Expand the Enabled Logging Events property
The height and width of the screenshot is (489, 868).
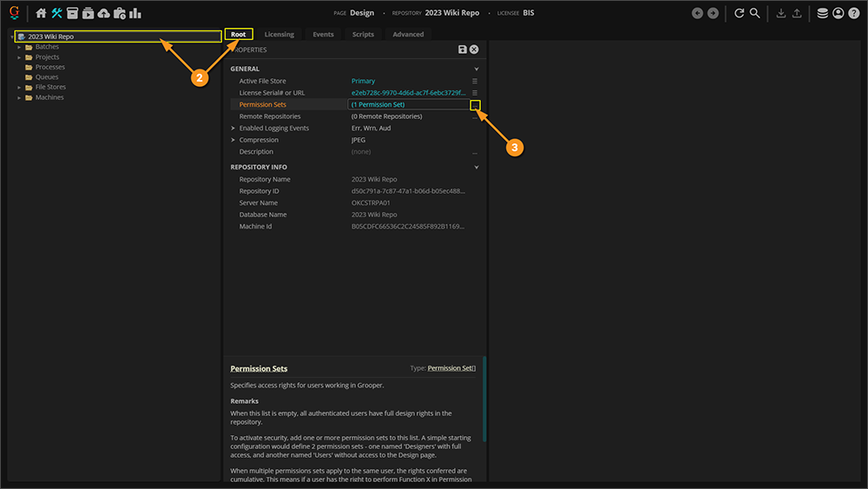233,128
